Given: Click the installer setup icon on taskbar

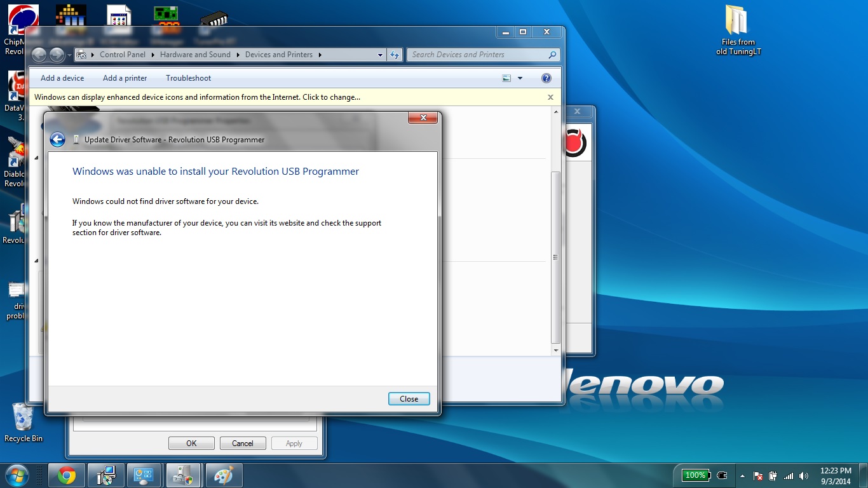Looking at the screenshot, I should click(x=105, y=475).
